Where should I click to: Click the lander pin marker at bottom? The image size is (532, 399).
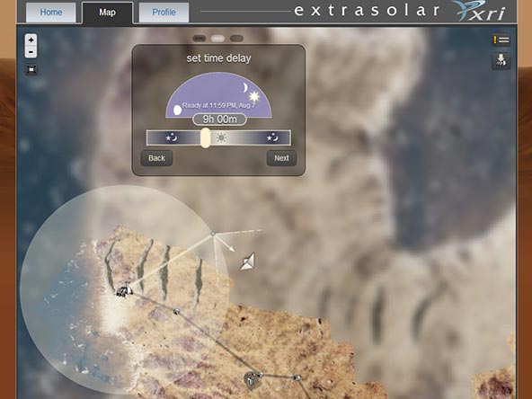click(251, 380)
